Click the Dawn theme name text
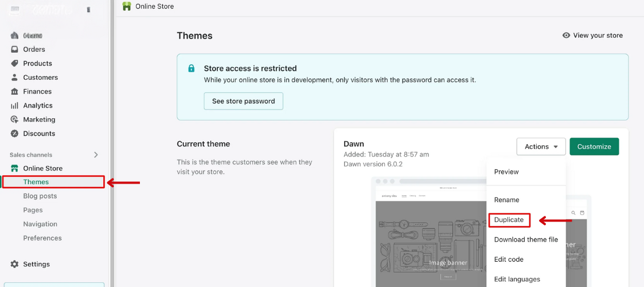Screen dimensions: 644x287 coord(354,144)
